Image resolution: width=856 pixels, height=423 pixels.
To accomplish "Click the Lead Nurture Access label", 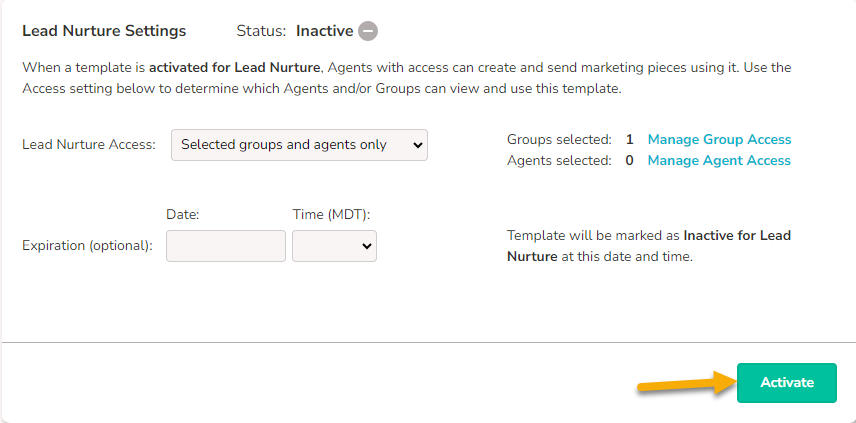I will coord(89,145).
